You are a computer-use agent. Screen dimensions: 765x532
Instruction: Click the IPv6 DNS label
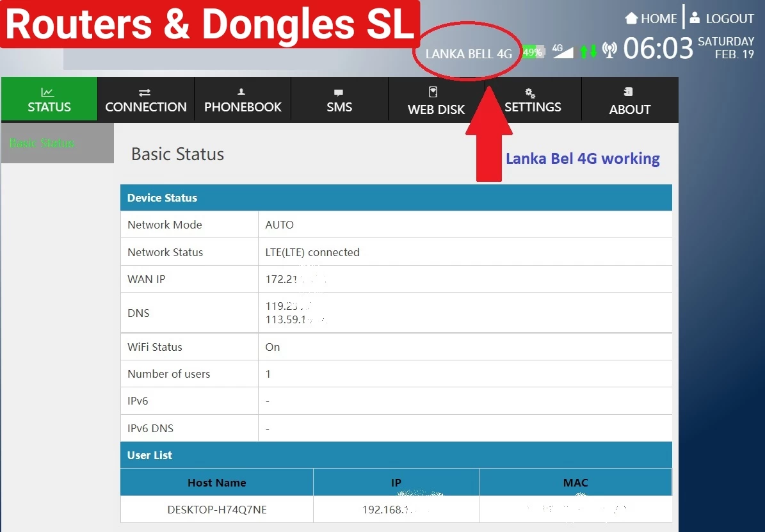point(150,428)
